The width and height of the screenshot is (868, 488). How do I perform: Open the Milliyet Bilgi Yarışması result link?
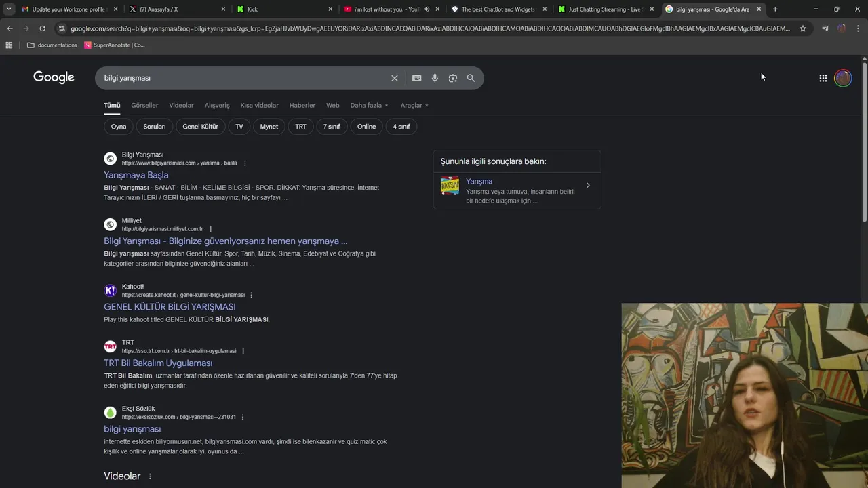[226, 241]
